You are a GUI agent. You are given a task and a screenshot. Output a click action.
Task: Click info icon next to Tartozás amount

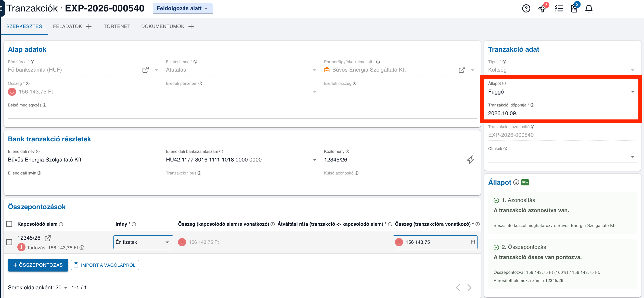point(82,248)
